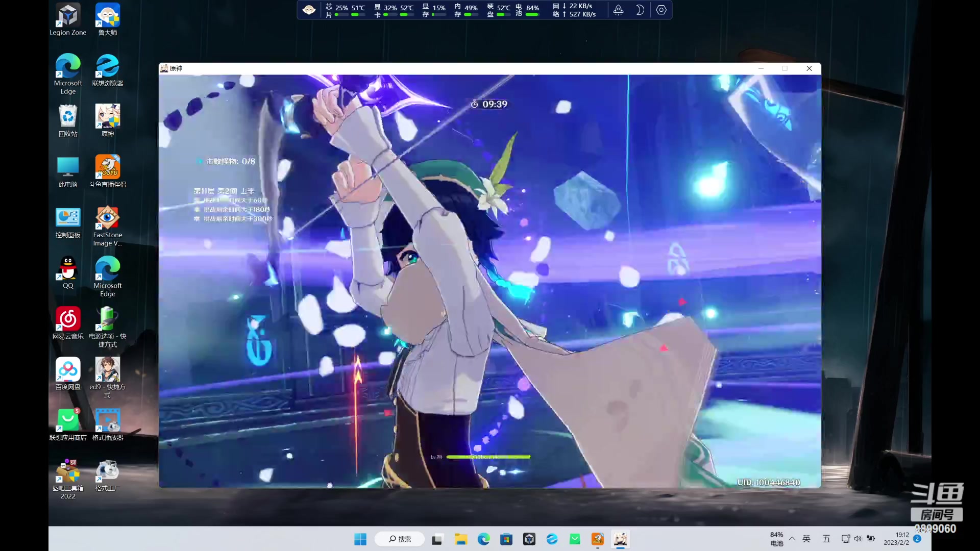The width and height of the screenshot is (980, 551).
Task: Select the 格式播放器 desktop icon
Action: click(108, 424)
